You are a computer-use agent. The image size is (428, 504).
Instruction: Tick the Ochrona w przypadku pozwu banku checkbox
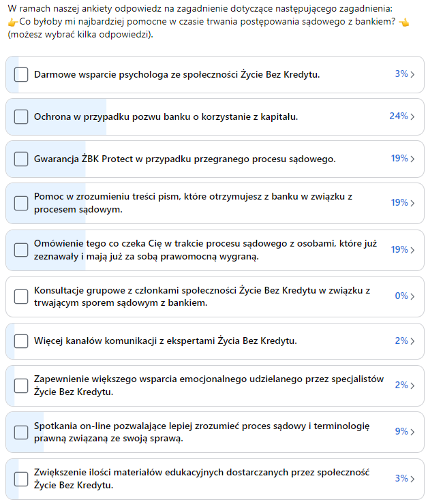21,116
